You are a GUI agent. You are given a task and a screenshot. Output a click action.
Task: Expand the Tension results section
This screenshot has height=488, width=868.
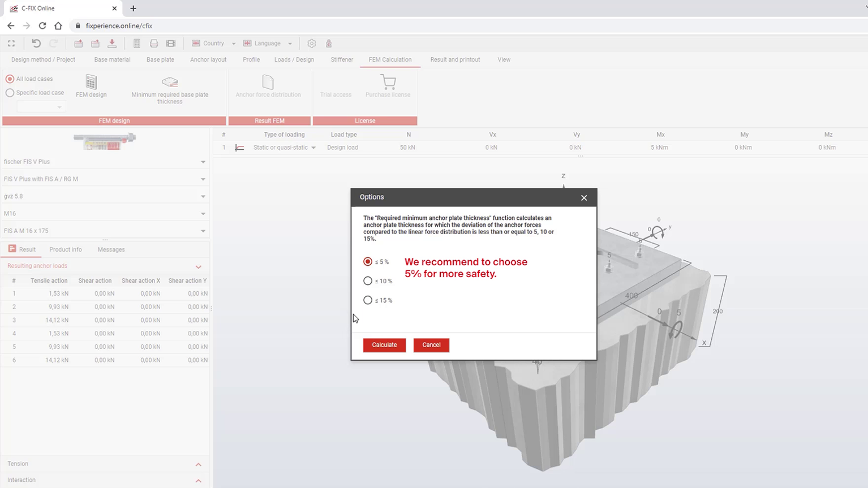coord(198,464)
